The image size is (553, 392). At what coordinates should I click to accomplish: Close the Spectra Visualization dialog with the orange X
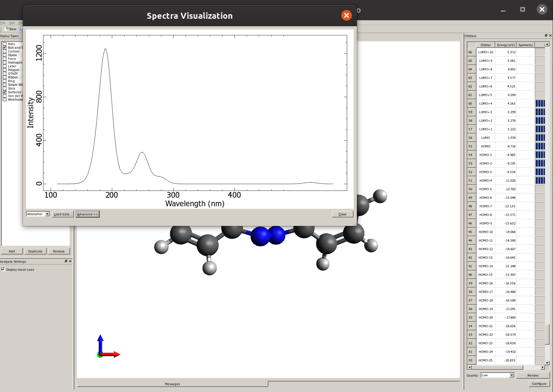pyautogui.click(x=346, y=15)
